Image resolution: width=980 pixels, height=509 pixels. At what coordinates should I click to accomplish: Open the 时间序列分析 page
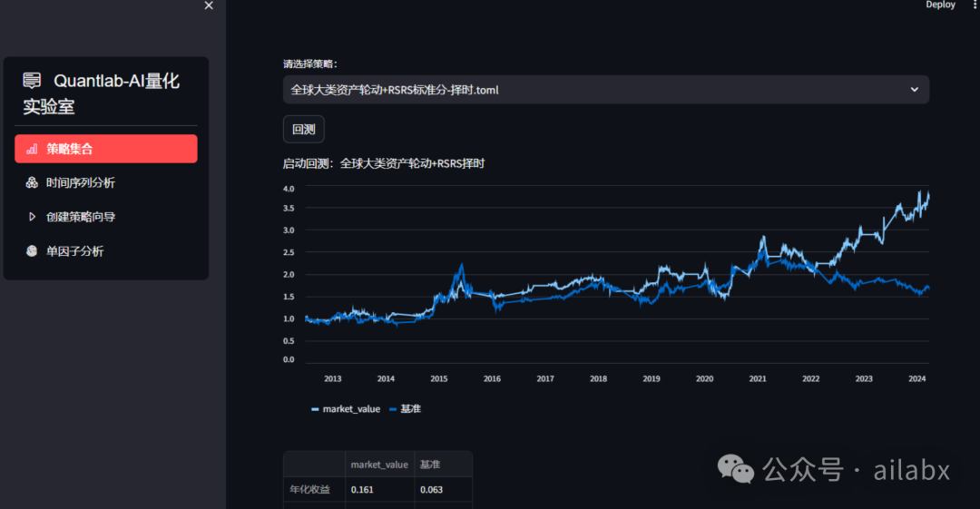(106, 182)
